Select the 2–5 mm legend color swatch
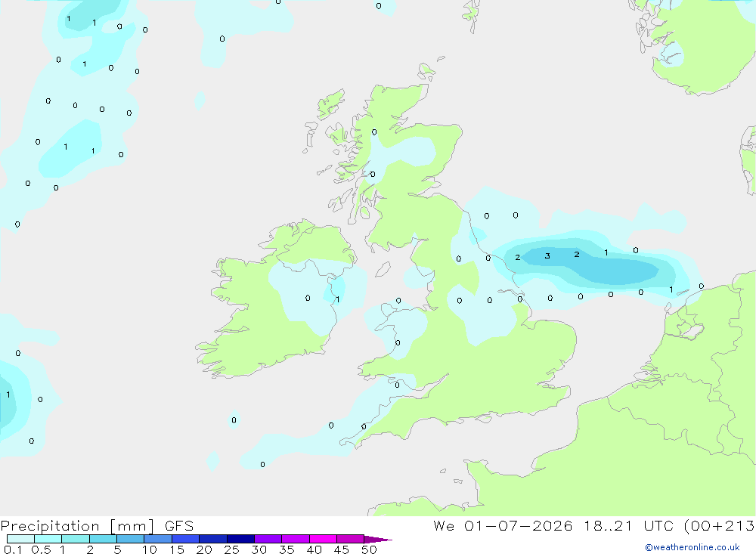The width and height of the screenshot is (756, 554). click(103, 539)
